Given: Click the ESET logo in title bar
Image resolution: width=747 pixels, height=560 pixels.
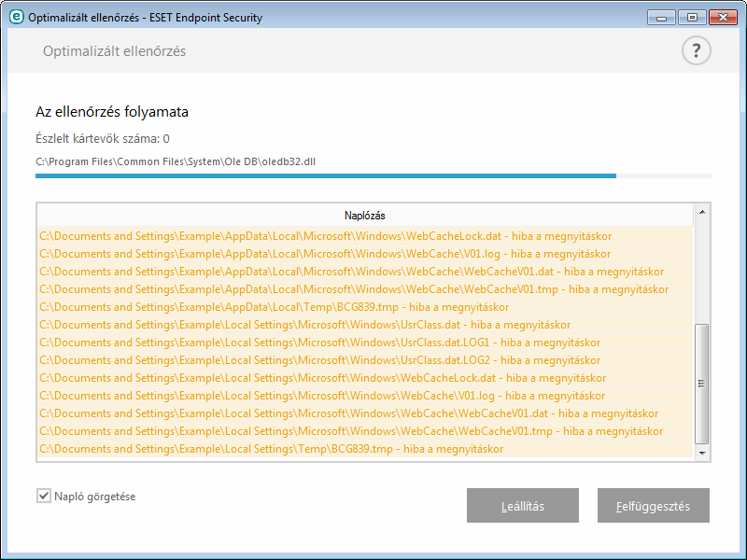Looking at the screenshot, I should 16,17.
